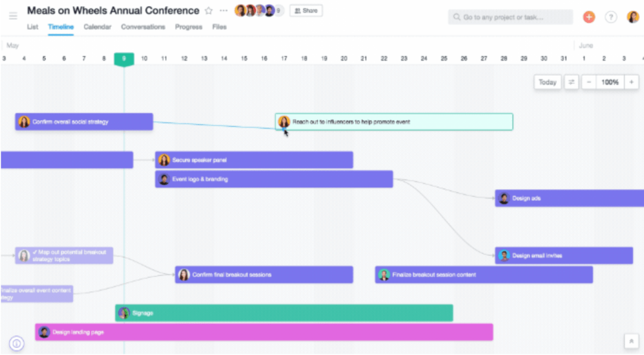
Task: Select the green Signage task bar
Action: (x=284, y=313)
